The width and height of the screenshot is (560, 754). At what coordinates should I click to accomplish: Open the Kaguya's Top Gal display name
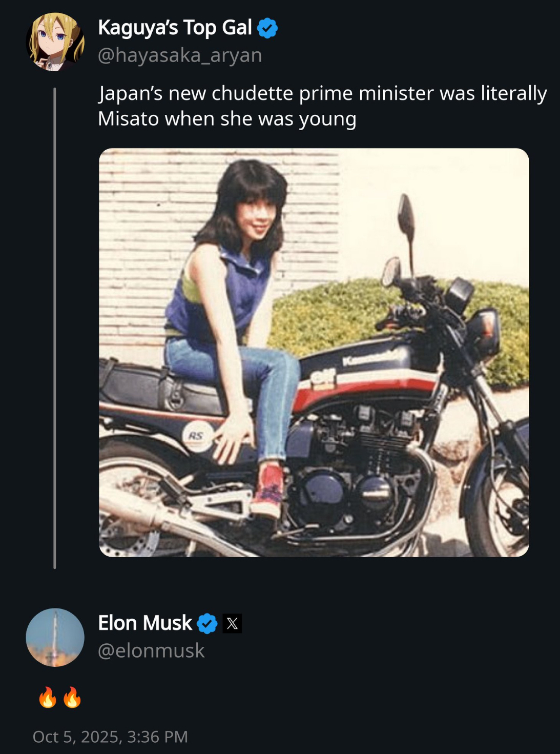pos(175,28)
